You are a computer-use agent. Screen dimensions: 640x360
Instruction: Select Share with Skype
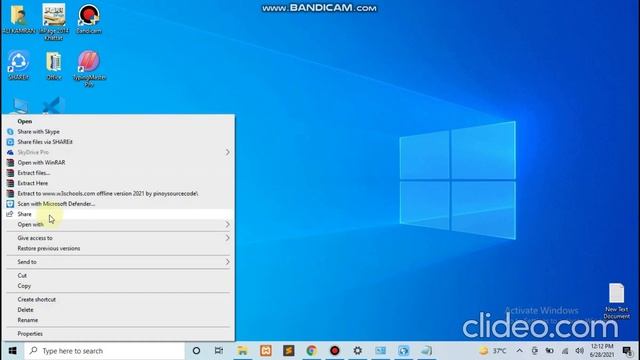click(118, 131)
